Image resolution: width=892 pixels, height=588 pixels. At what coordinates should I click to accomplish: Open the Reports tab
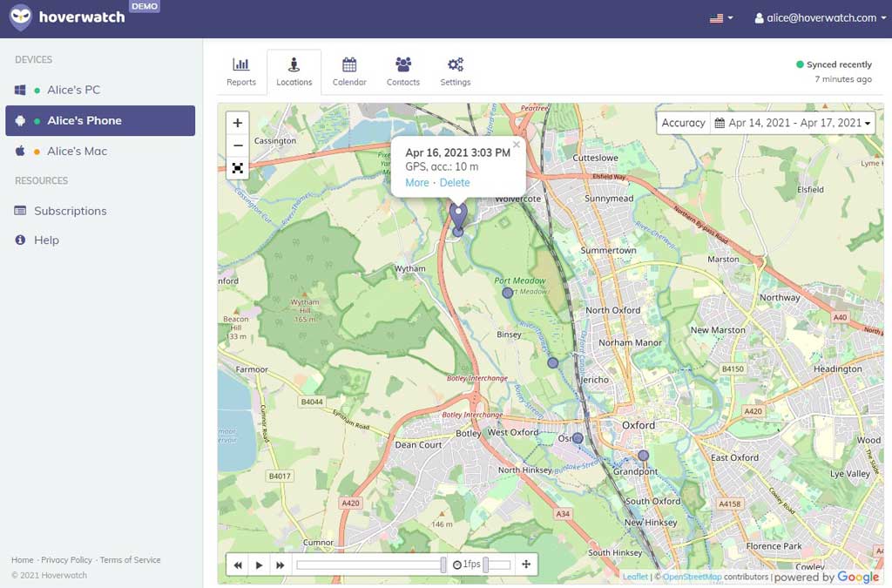(x=241, y=71)
